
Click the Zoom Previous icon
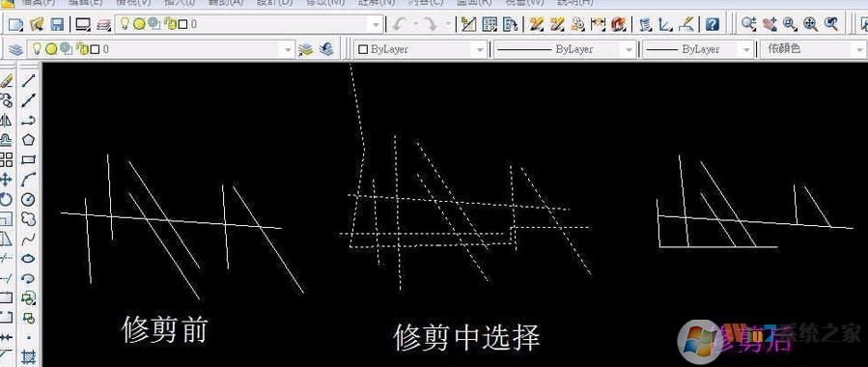point(831,24)
